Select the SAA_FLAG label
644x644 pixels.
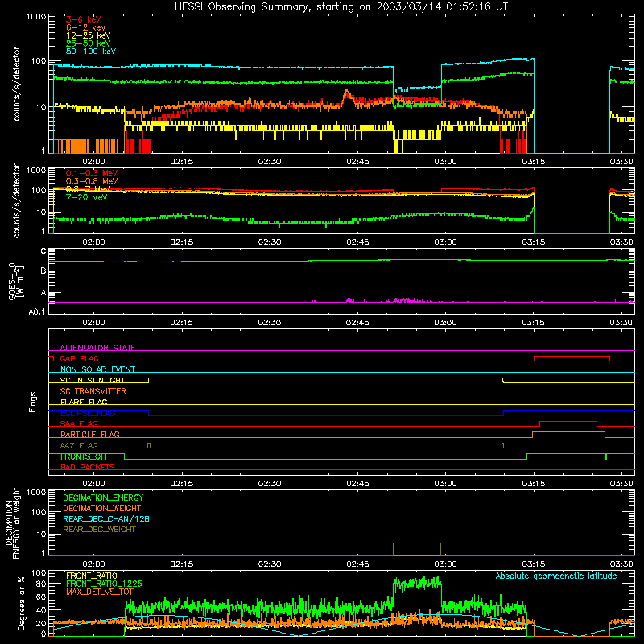tap(79, 423)
